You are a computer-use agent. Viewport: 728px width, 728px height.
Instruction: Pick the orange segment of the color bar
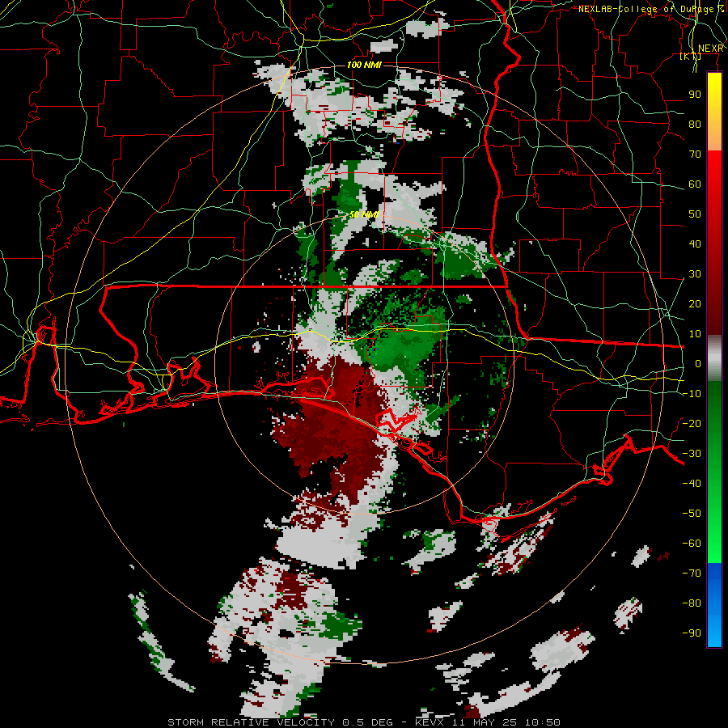click(x=714, y=138)
